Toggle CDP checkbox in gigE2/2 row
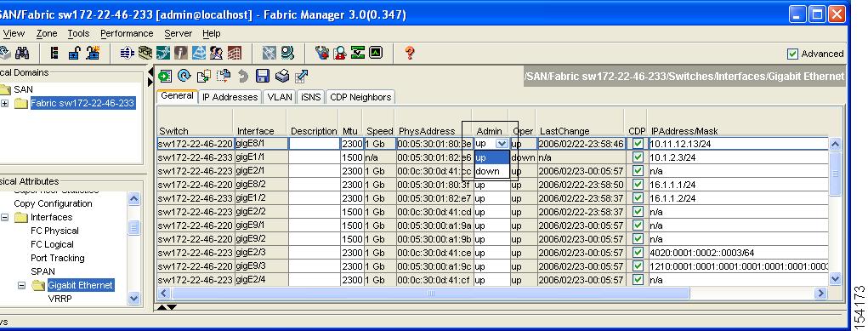 (638, 212)
